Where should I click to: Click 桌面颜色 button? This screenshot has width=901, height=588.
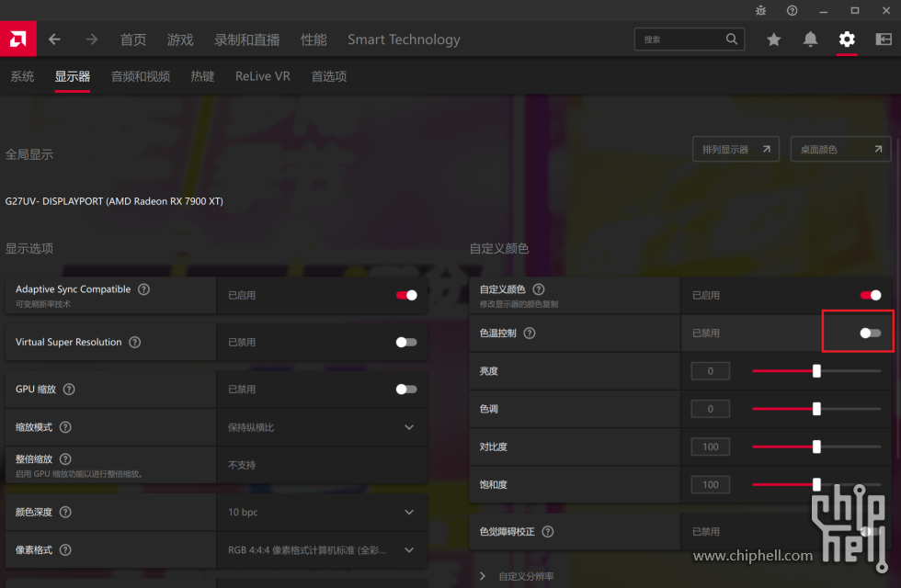840,149
